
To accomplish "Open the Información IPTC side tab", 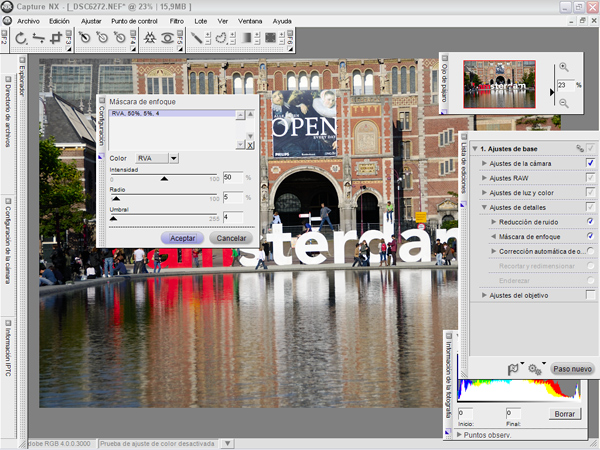I will pyautogui.click(x=8, y=350).
